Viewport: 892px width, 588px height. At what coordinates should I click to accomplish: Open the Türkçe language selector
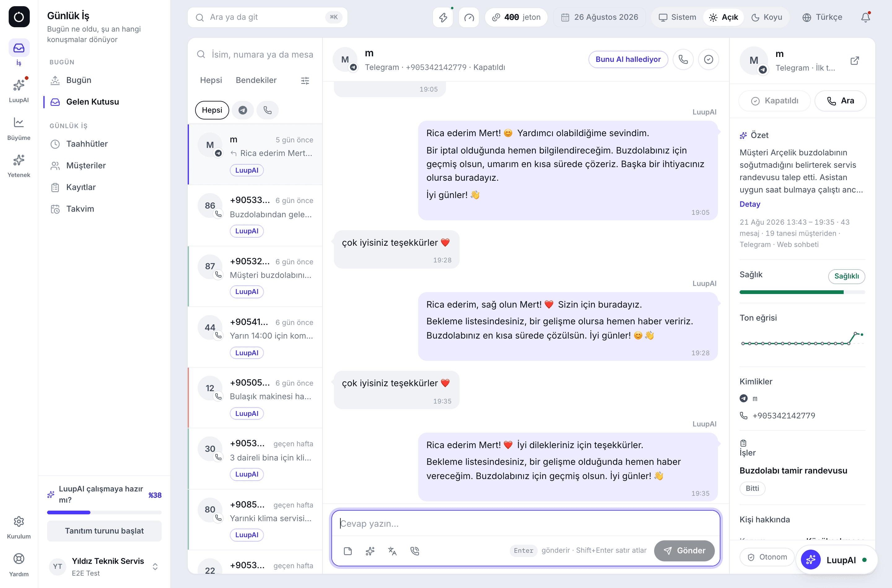[x=822, y=17]
